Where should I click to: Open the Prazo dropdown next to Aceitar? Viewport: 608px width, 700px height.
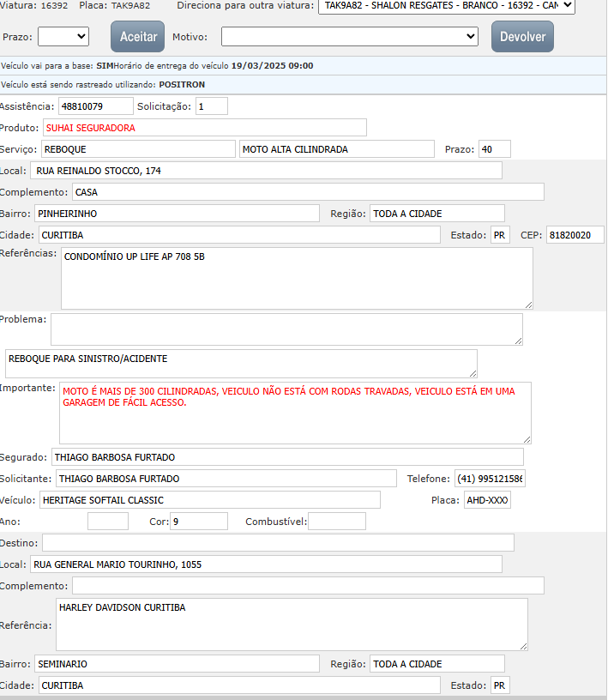(63, 37)
